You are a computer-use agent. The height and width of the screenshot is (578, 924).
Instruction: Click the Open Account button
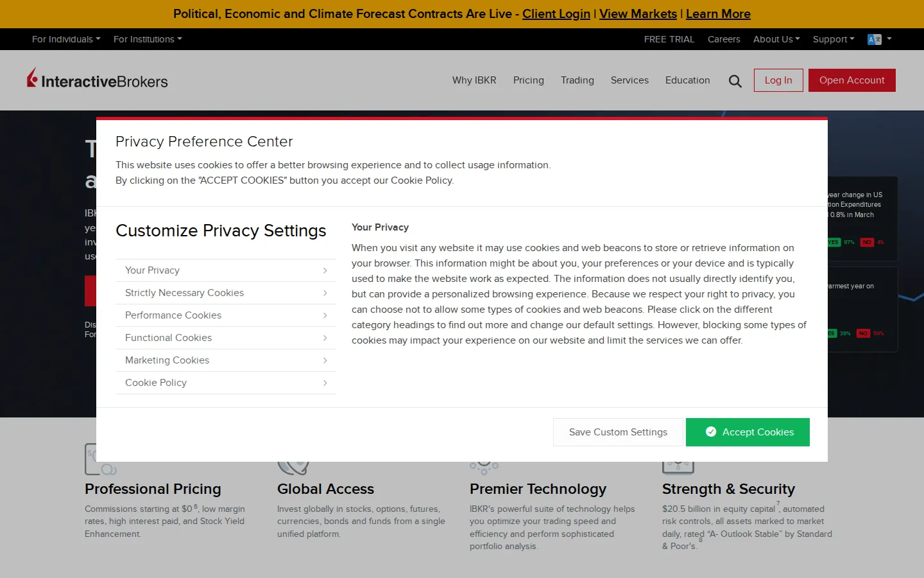click(x=852, y=80)
